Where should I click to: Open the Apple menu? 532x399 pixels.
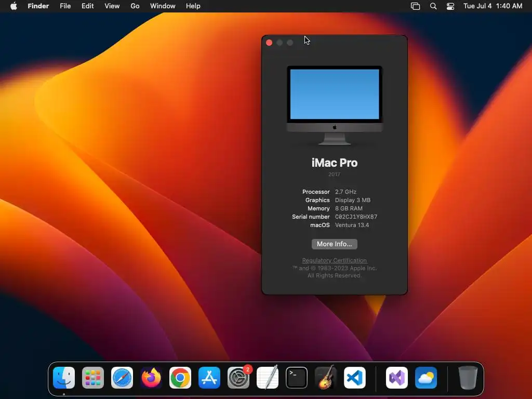point(14,6)
